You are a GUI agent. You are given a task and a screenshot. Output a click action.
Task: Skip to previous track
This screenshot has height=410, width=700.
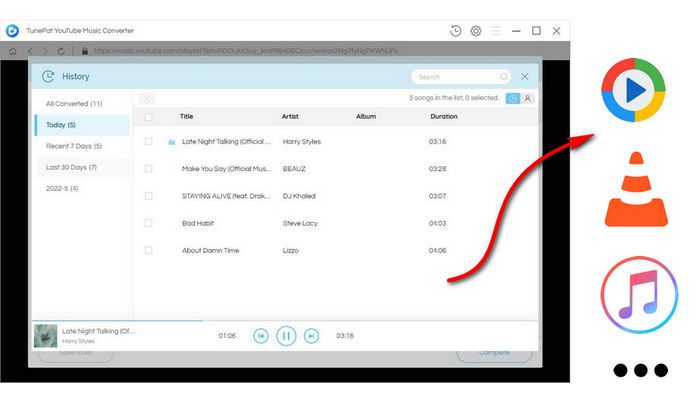tap(261, 336)
